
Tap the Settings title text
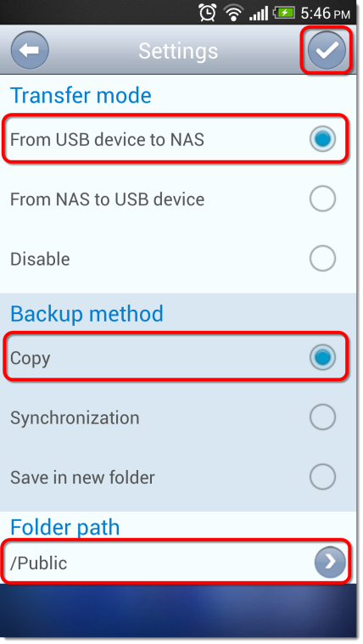pos(178,51)
